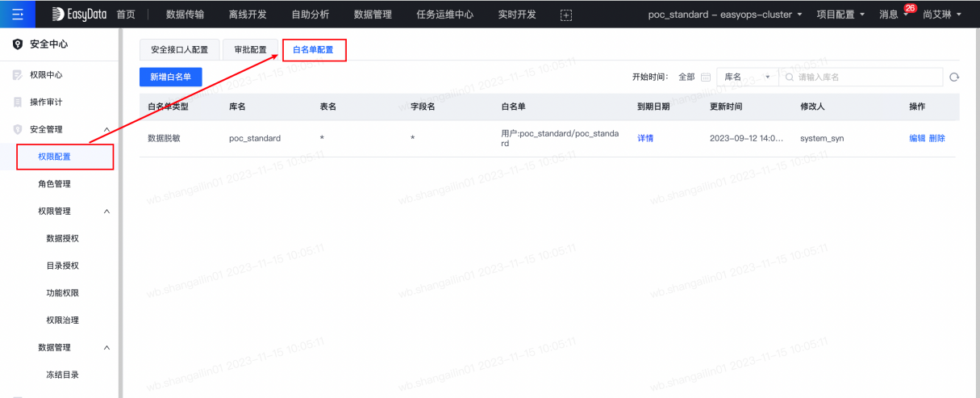Click the calendar icon next to 全部

click(706, 77)
